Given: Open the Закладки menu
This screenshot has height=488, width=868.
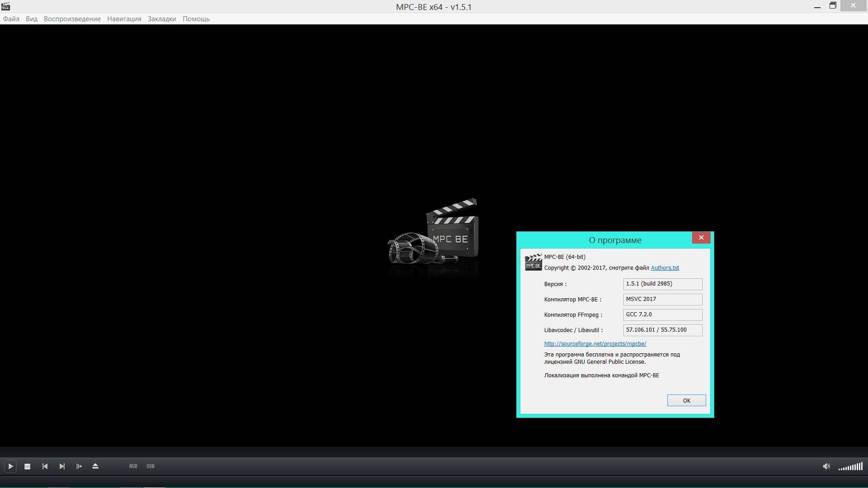Looking at the screenshot, I should click(162, 19).
